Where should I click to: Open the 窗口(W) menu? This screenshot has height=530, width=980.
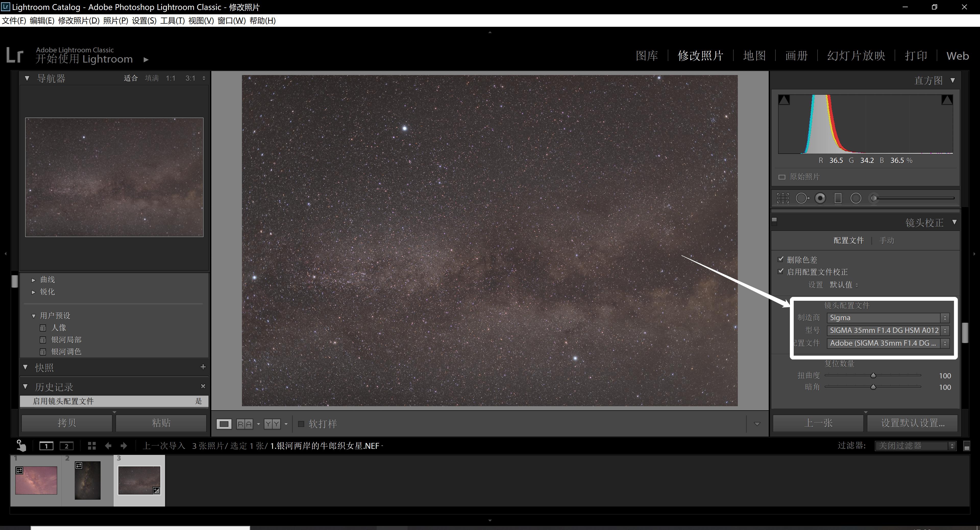point(231,20)
